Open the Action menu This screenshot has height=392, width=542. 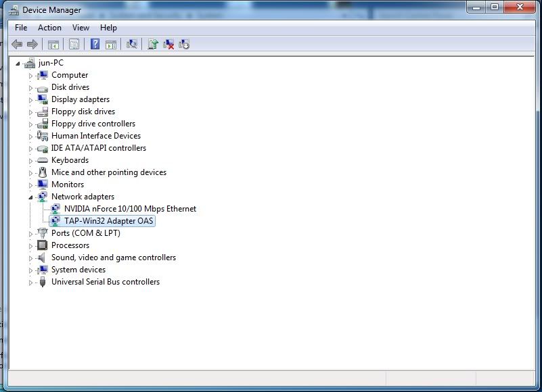tap(49, 28)
